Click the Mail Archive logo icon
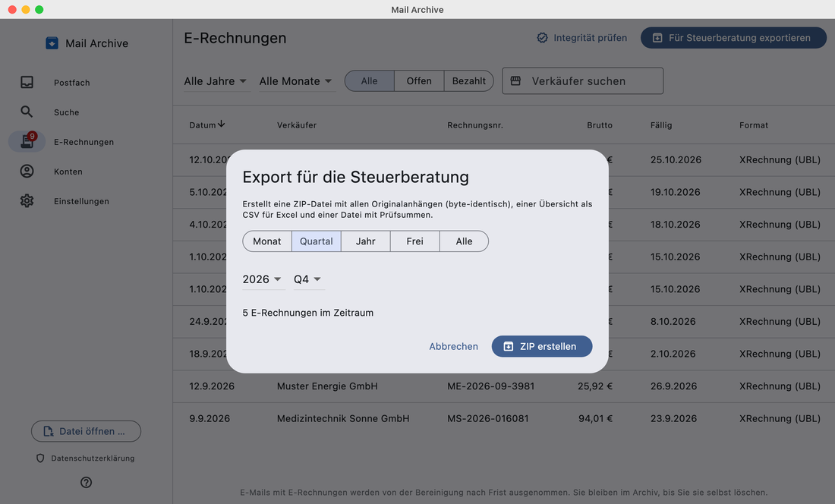The width and height of the screenshot is (835, 504). tap(52, 43)
